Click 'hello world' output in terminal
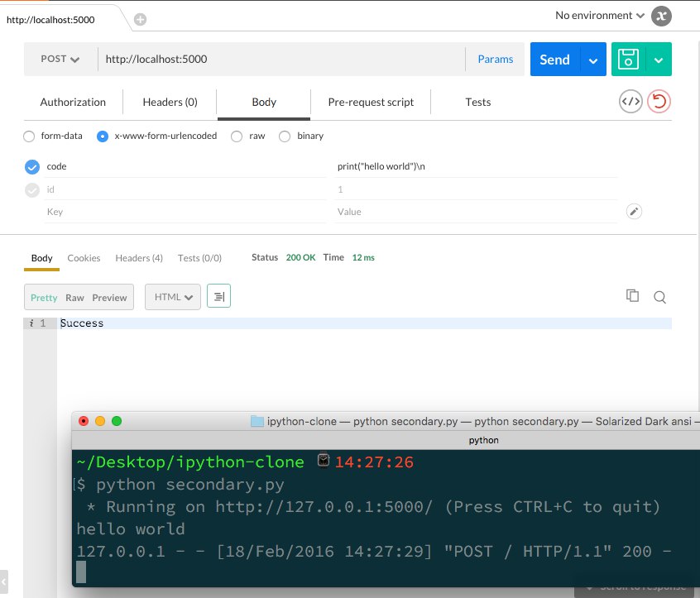Screen dimensions: 700x598 pos(131,529)
